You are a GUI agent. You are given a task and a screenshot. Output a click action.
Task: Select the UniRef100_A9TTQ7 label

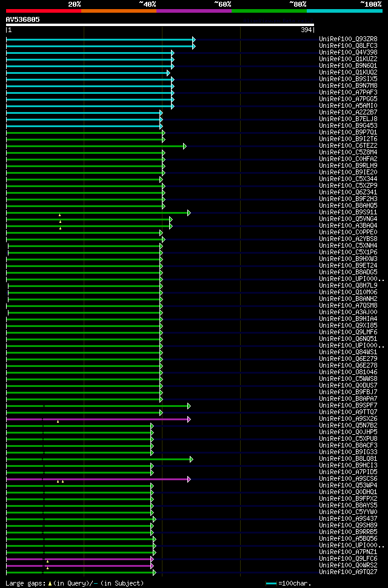[348, 412]
